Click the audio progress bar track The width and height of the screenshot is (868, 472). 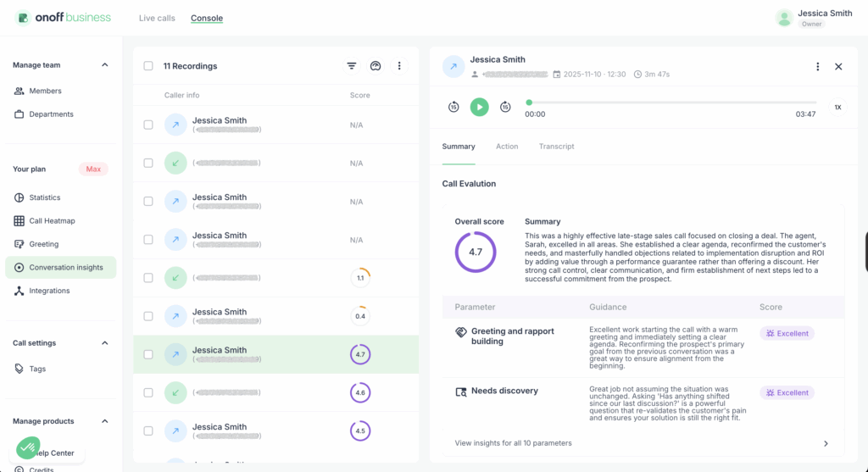670,103
